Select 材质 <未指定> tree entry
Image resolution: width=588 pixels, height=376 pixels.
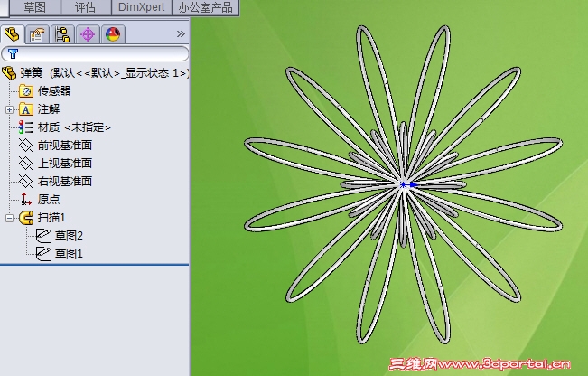click(74, 127)
